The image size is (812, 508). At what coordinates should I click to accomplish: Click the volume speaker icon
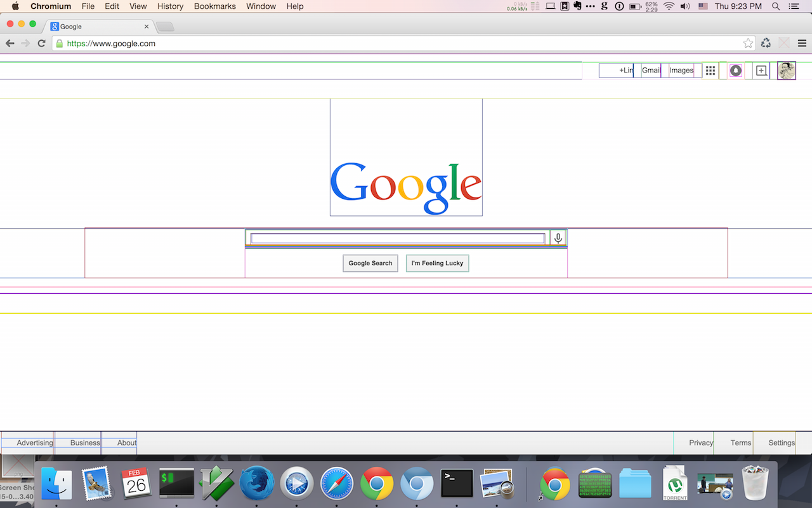point(685,6)
